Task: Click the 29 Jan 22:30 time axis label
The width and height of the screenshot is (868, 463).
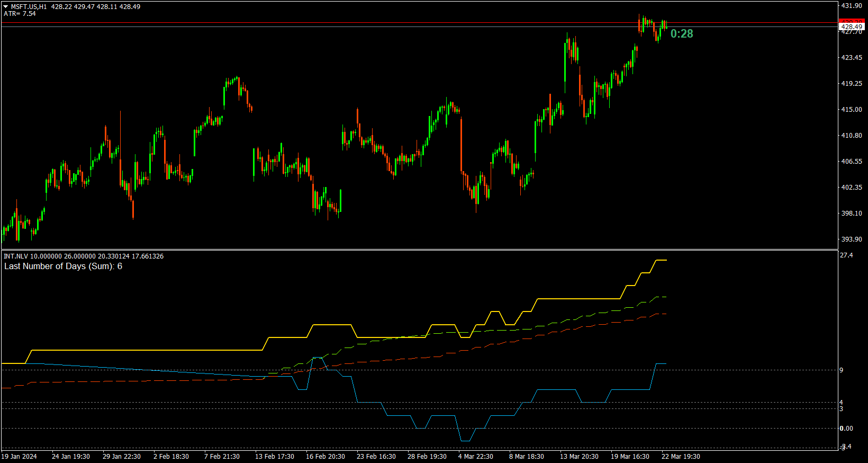Action: click(122, 457)
